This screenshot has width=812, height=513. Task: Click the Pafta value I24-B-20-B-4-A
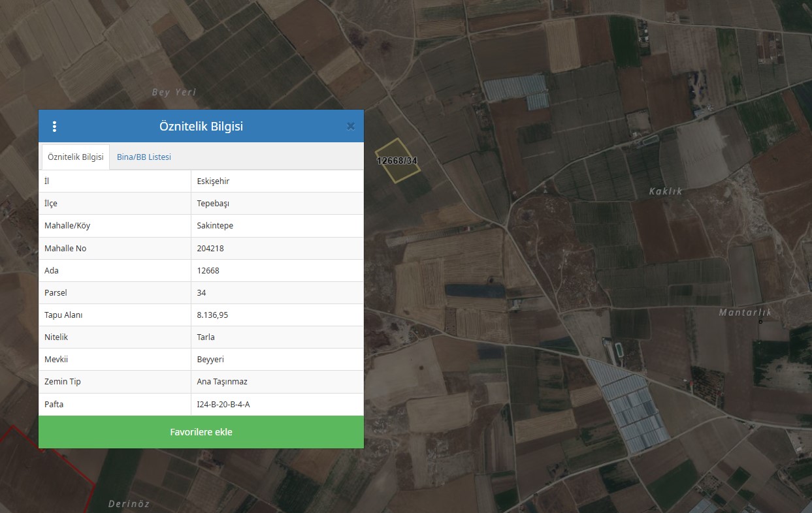tap(223, 405)
